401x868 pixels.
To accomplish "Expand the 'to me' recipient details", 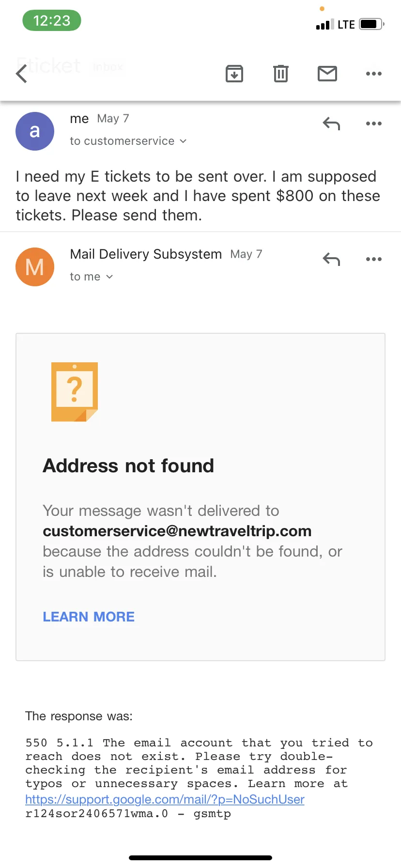I will 92,277.
